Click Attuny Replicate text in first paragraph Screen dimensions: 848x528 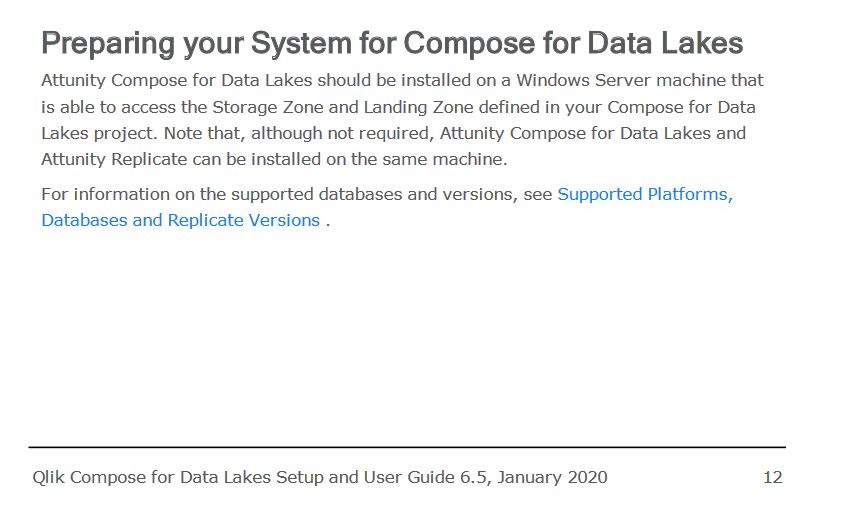108,159
